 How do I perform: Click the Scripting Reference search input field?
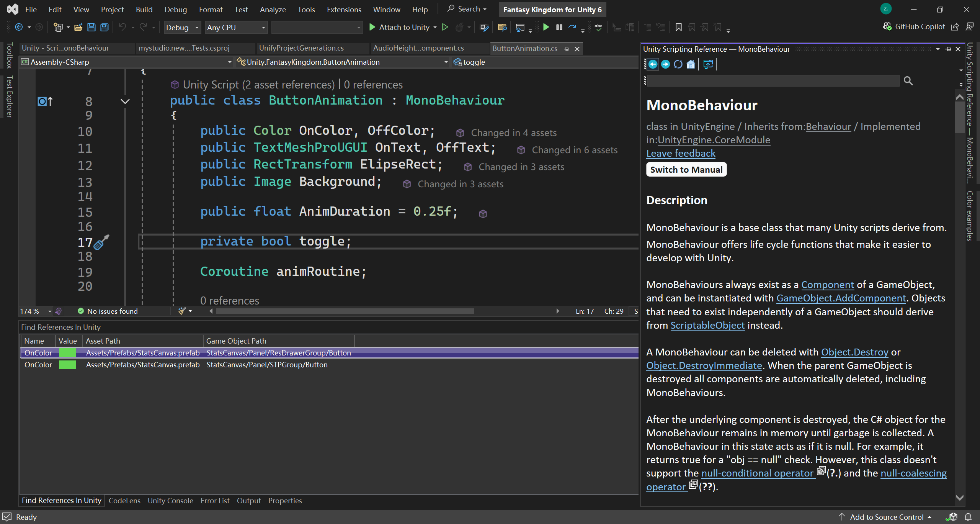coord(773,81)
